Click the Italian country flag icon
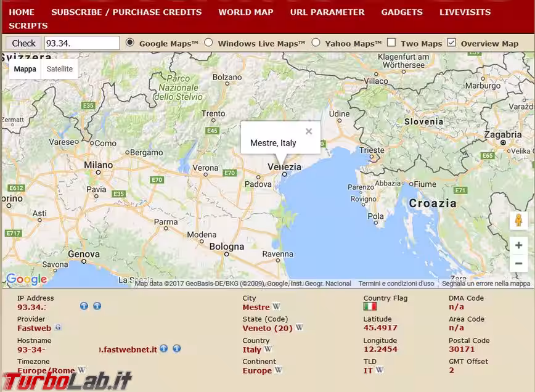The height and width of the screenshot is (392, 535). (x=370, y=306)
